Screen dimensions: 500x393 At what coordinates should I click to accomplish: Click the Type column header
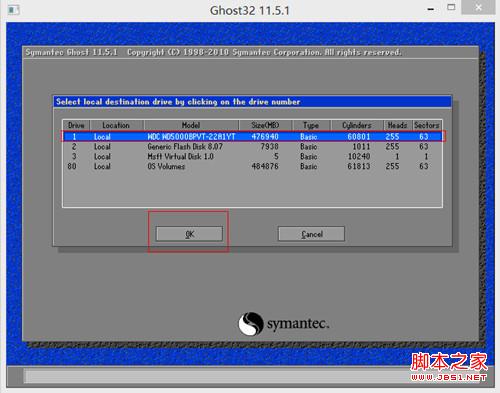311,125
